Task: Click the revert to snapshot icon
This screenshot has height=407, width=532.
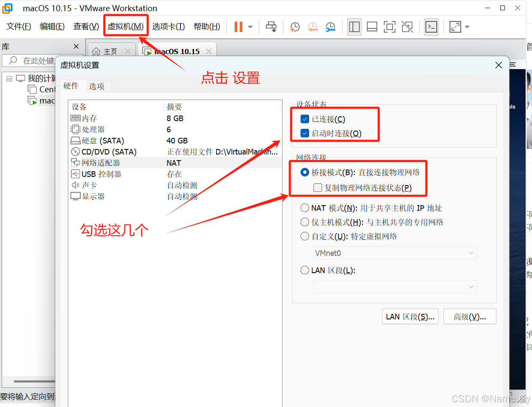Action: tap(313, 27)
